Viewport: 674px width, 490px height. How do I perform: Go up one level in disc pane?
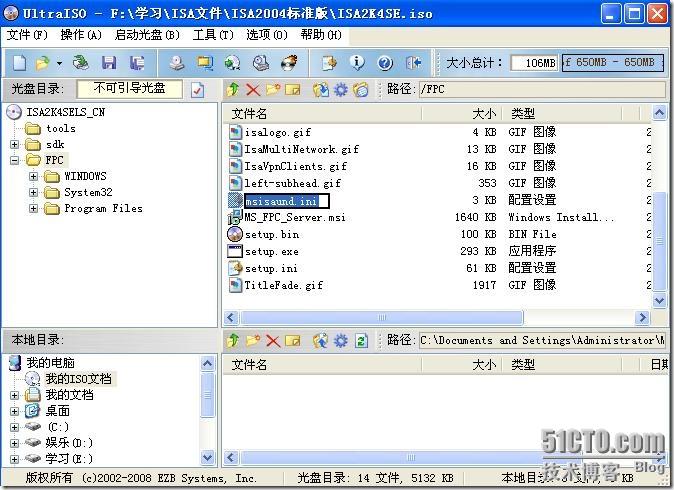pos(233,89)
